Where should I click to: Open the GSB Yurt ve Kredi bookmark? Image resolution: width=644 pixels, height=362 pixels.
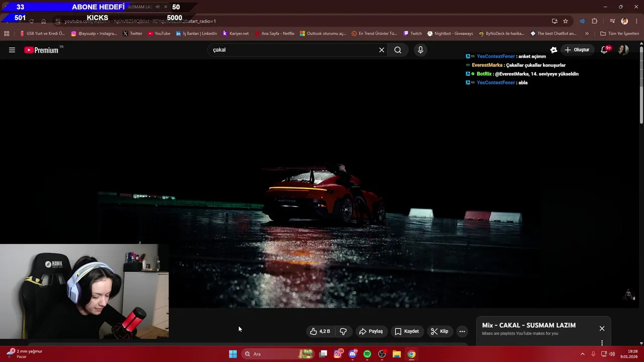(x=42, y=34)
